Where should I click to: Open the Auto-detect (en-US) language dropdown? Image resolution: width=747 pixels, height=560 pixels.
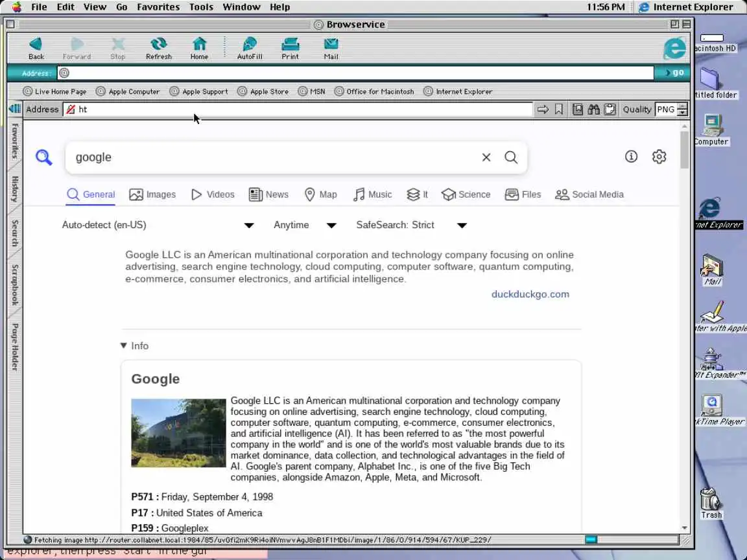tap(158, 225)
